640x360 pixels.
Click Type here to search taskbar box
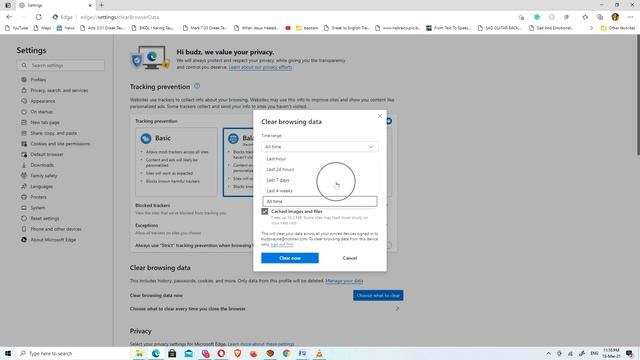point(73,353)
